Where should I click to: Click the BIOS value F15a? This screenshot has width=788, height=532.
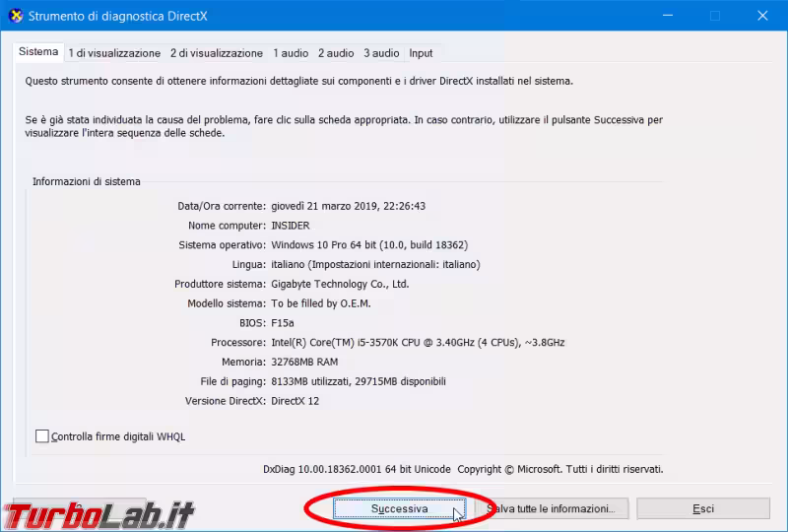(283, 323)
